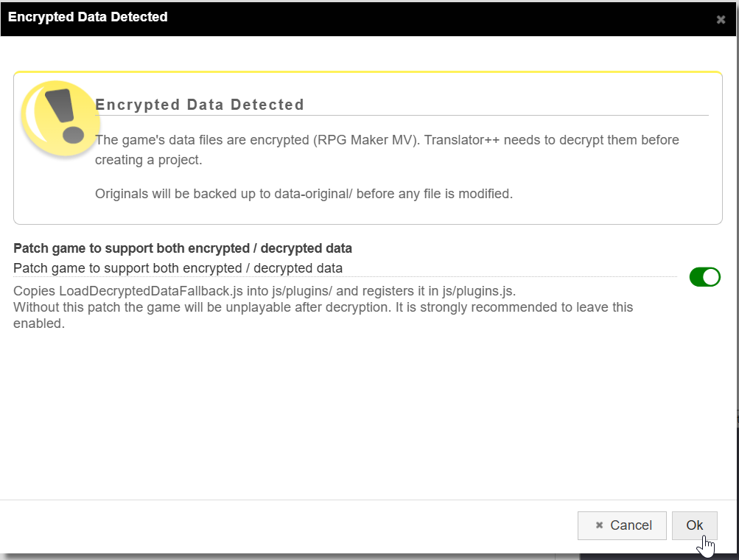Viewport: 739px width, 560px height.
Task: Click the regular Patch game option label
Action: pyautogui.click(x=178, y=268)
